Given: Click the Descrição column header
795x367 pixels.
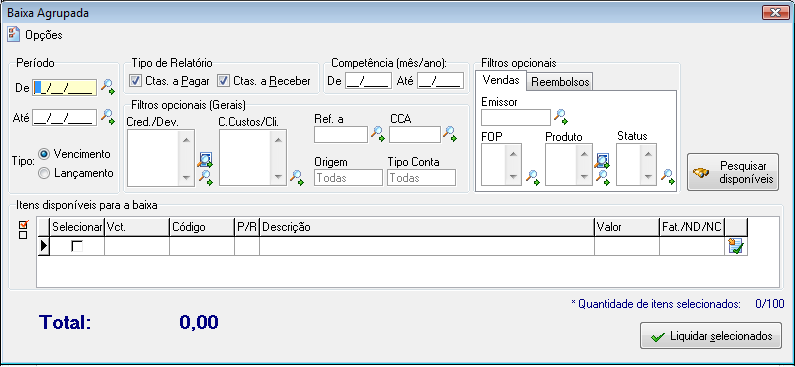Looking at the screenshot, I should (427, 228).
